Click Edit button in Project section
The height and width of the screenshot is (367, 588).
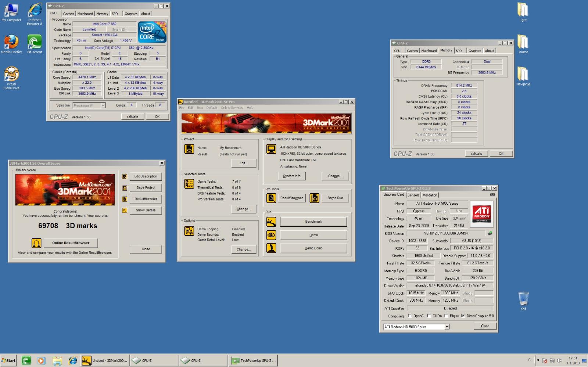244,163
